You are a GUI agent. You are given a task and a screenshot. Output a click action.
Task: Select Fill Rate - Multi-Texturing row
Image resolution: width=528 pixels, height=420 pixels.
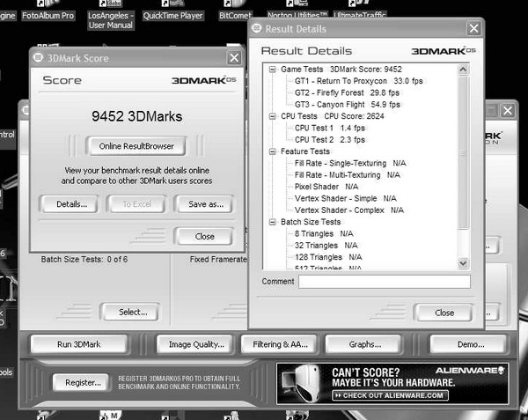click(x=348, y=175)
